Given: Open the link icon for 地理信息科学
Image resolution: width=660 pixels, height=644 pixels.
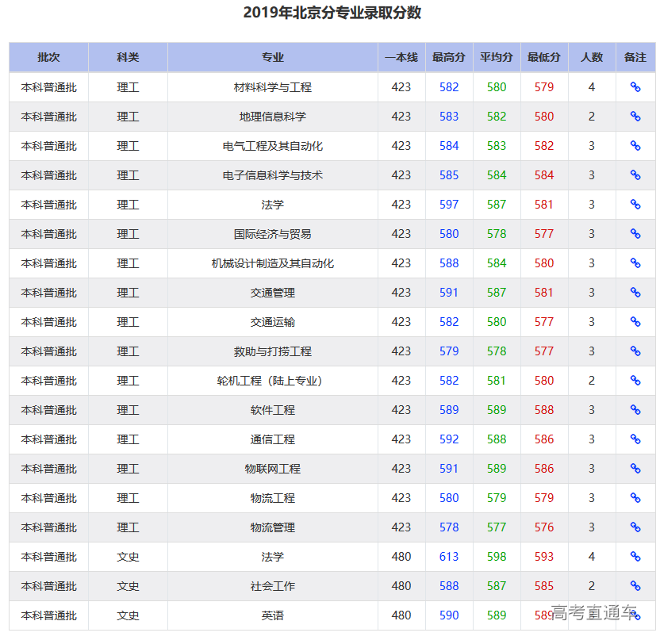Looking at the screenshot, I should coord(635,117).
